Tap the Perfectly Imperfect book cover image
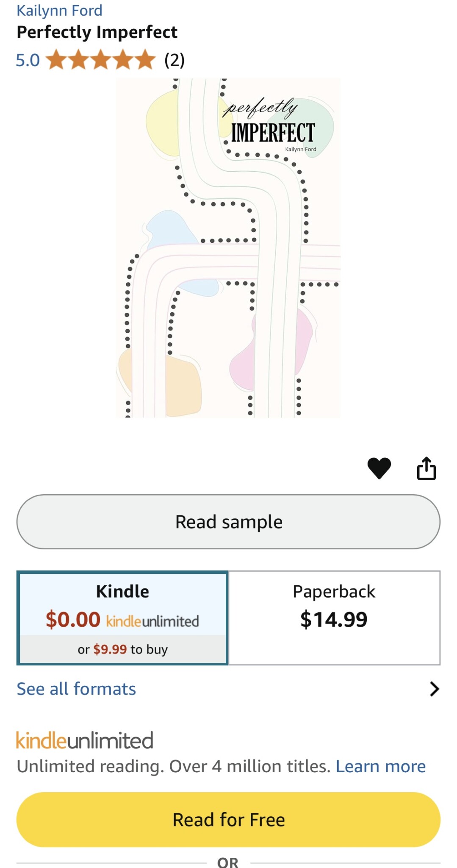Viewport: 457px width, 868px height. [228, 248]
